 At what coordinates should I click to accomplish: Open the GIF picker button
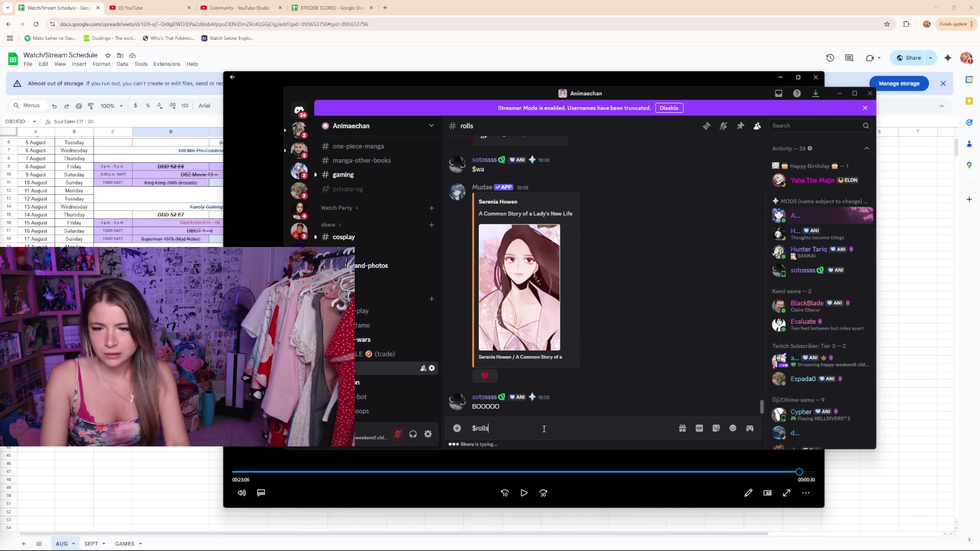pos(699,429)
